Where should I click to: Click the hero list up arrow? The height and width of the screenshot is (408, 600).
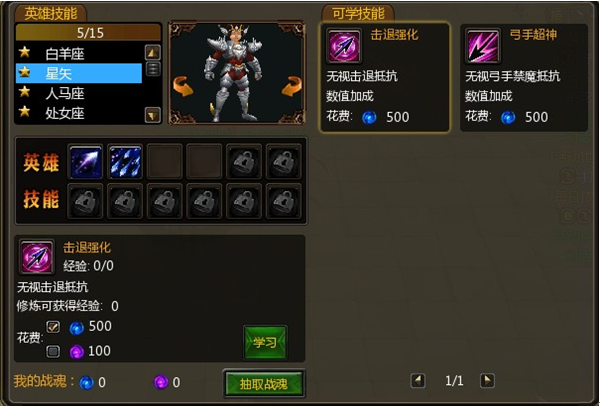pyautogui.click(x=153, y=52)
